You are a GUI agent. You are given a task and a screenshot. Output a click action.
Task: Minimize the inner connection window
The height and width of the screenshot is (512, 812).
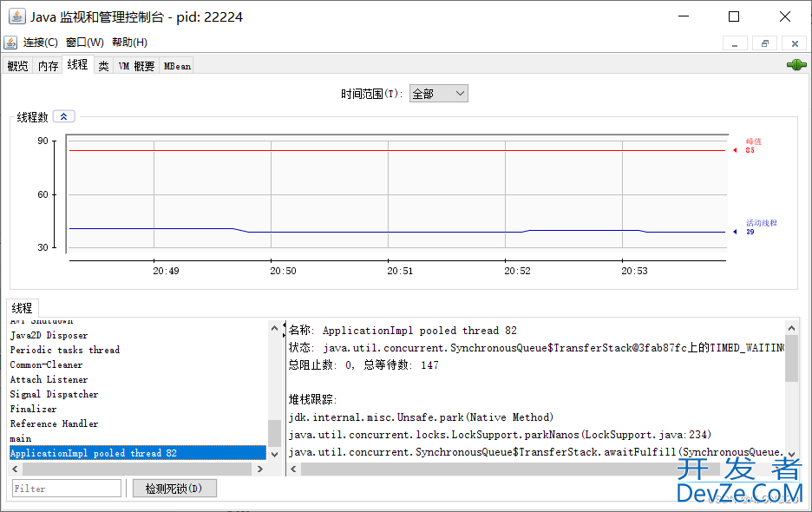pos(735,43)
